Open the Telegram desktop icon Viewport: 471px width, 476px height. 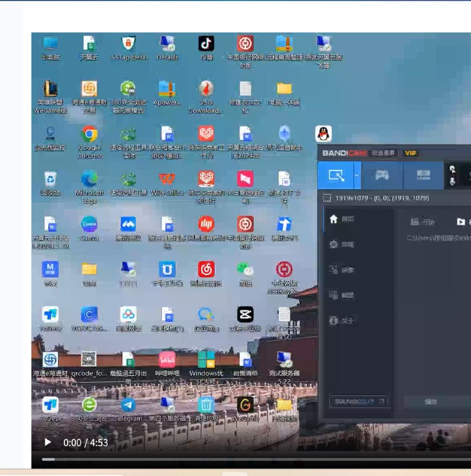[x=128, y=409]
